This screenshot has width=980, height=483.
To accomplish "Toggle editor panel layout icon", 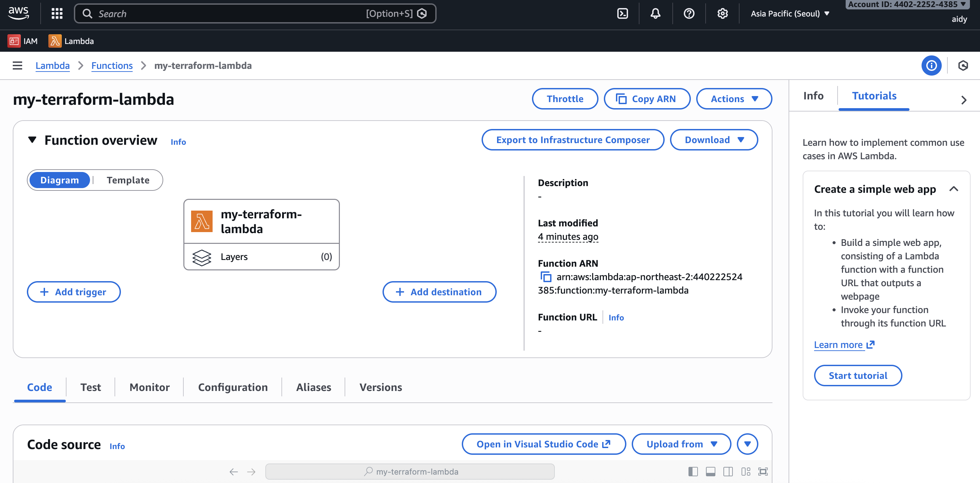I will click(x=710, y=472).
